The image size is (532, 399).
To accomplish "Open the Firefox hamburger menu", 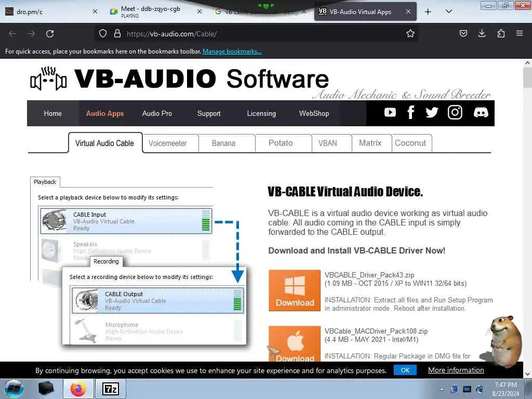I will [x=520, y=33].
